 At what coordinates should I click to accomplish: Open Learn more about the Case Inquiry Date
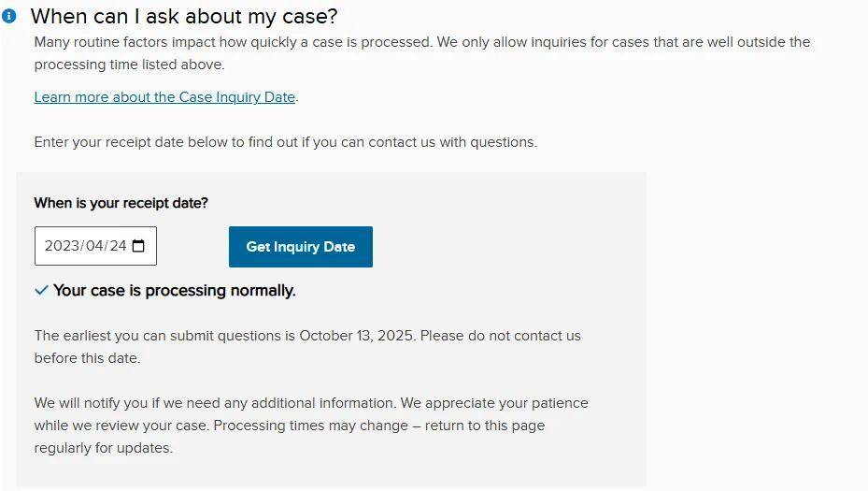coord(164,97)
